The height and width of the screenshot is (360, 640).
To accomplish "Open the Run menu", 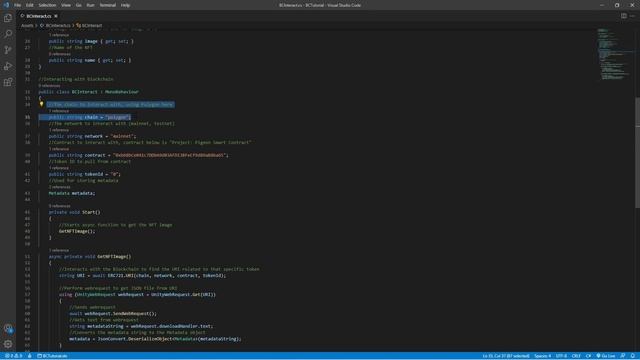I will point(91,5).
